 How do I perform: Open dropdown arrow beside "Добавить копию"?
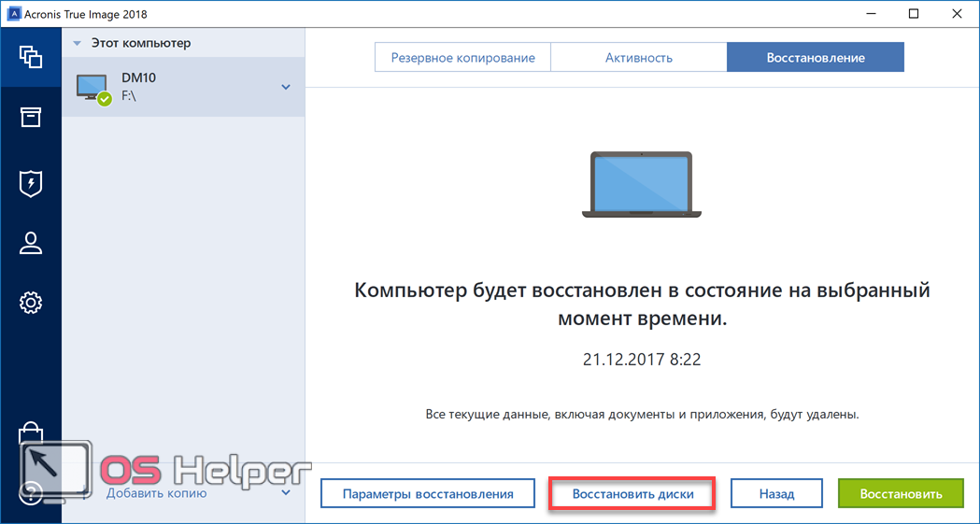tap(286, 492)
